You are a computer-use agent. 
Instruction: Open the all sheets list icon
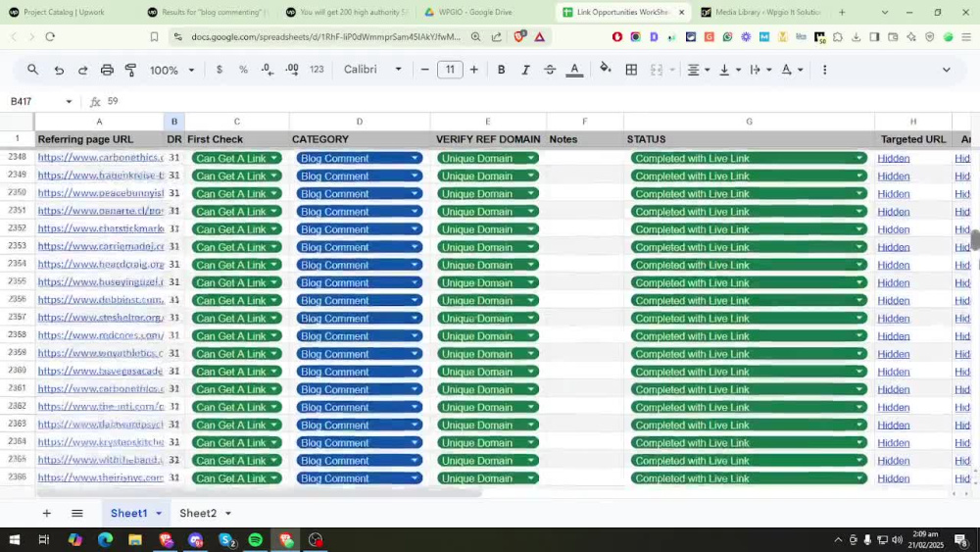(76, 513)
